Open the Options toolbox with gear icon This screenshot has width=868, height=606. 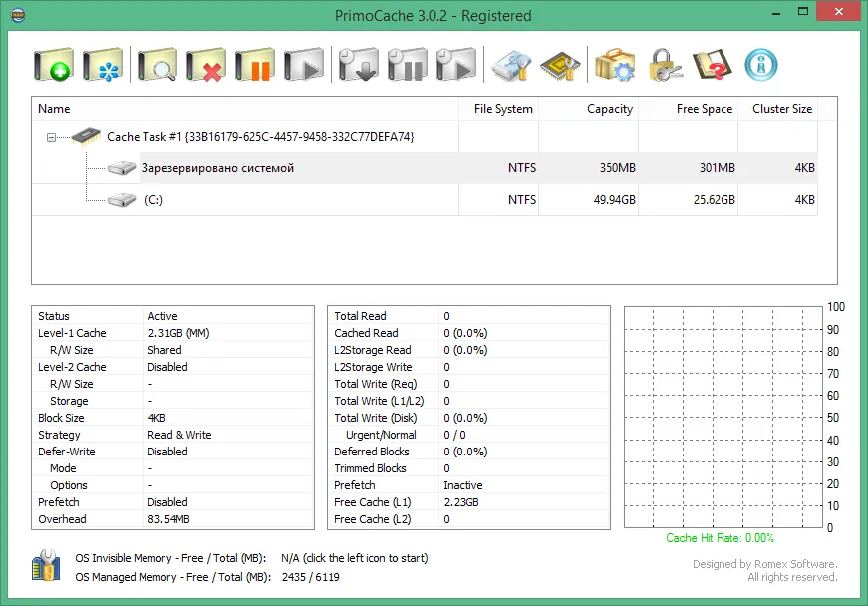[x=615, y=65]
